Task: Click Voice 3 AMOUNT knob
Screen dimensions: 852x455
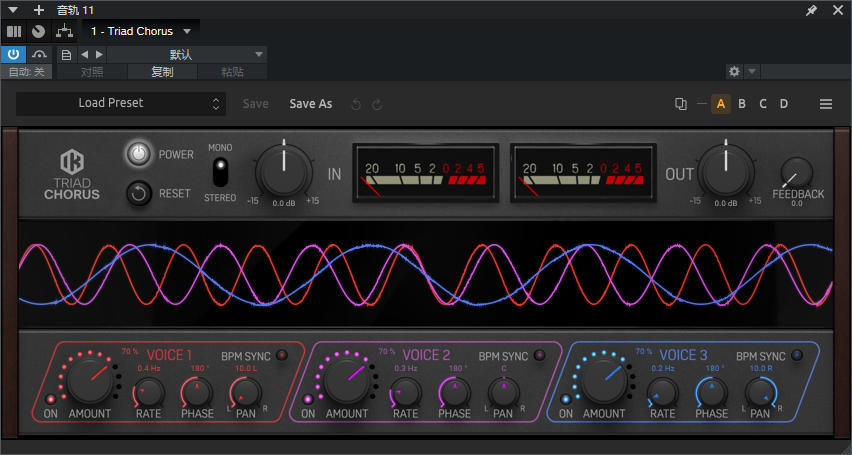Action: (x=604, y=381)
